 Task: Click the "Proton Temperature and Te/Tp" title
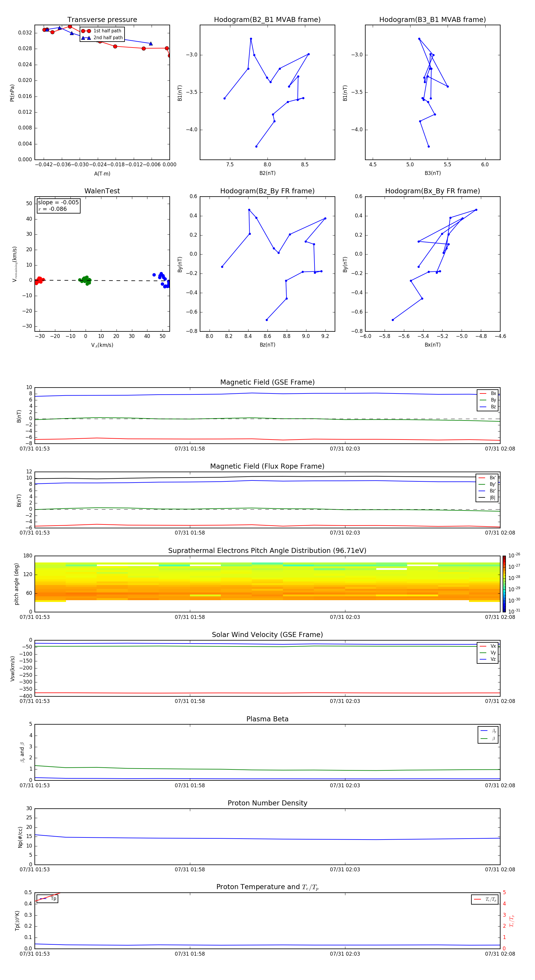[267, 887]
